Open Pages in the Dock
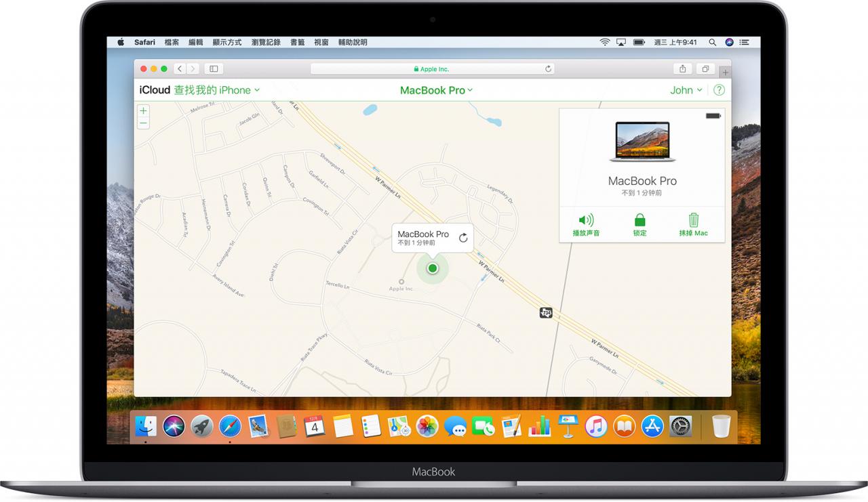 point(511,426)
